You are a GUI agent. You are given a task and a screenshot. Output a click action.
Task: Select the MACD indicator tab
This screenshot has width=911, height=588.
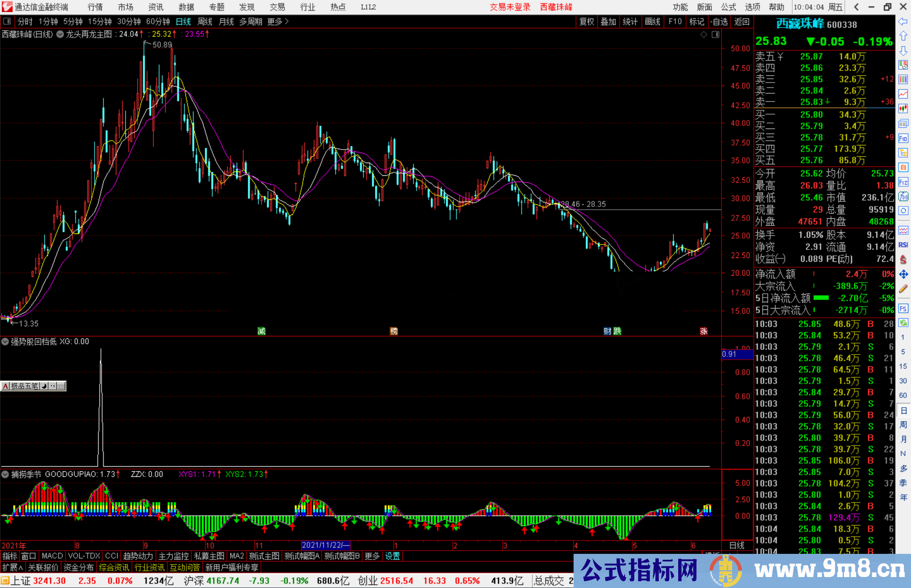(52, 556)
